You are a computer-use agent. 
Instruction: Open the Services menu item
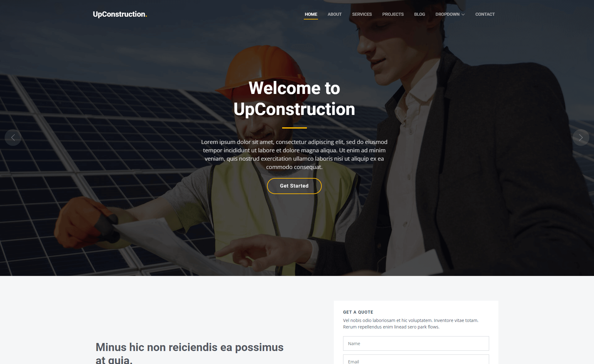pos(362,14)
